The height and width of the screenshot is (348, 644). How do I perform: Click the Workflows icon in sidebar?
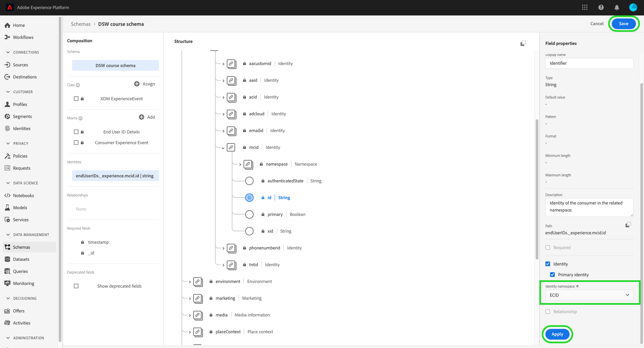click(x=7, y=37)
